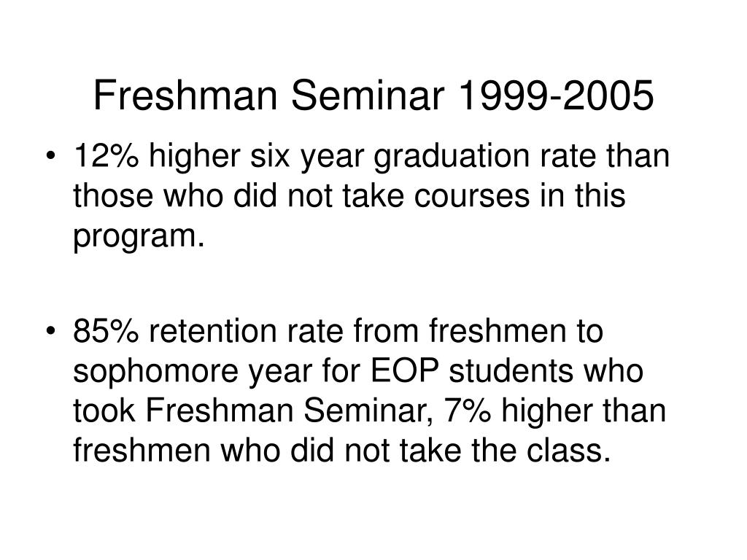Screen dimensions: 747x560
Task: Click the word Freshman in the title
Action: (x=185, y=96)
